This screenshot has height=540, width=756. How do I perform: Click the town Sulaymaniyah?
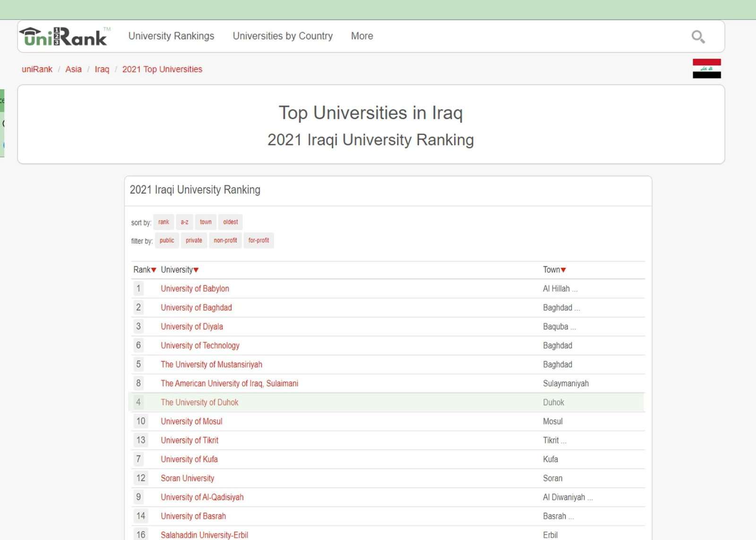coord(566,383)
